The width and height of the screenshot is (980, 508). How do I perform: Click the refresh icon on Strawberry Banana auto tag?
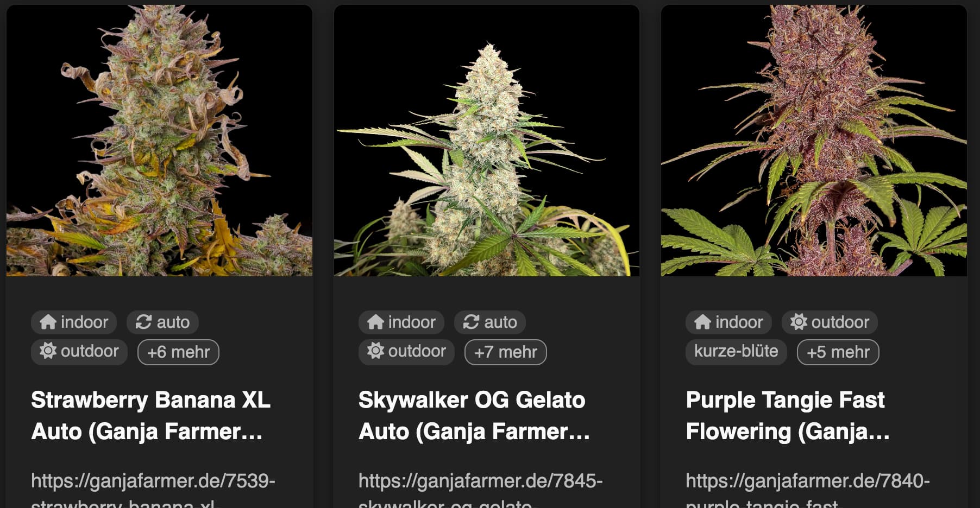(x=143, y=322)
